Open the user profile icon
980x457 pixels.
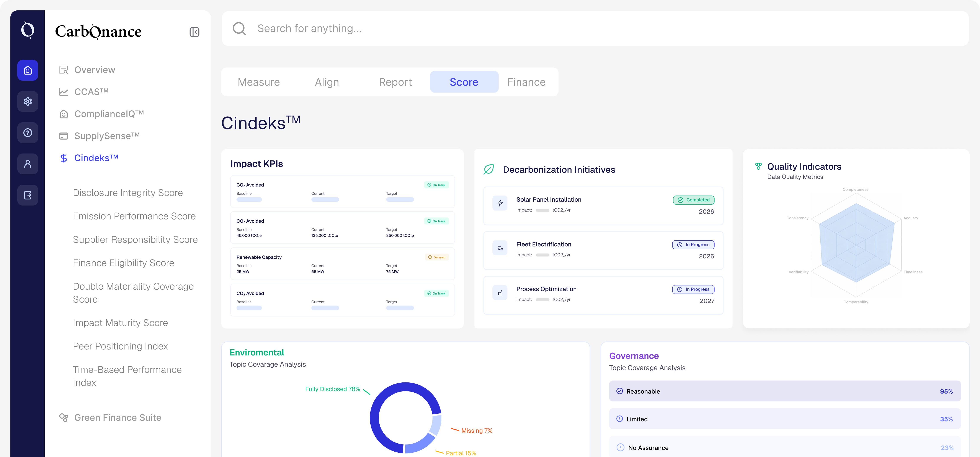[x=27, y=164]
